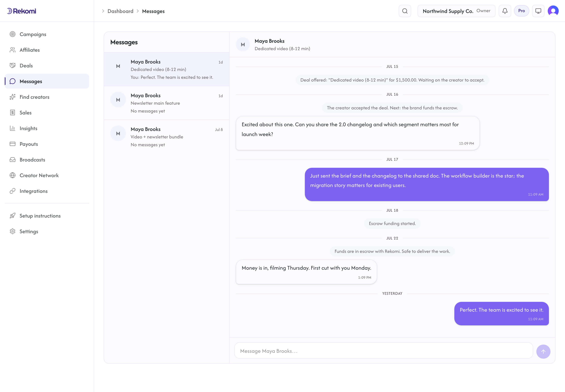Click the "Escrow funding started." notice
Viewport: 565px width, 392px height.
coord(392,223)
